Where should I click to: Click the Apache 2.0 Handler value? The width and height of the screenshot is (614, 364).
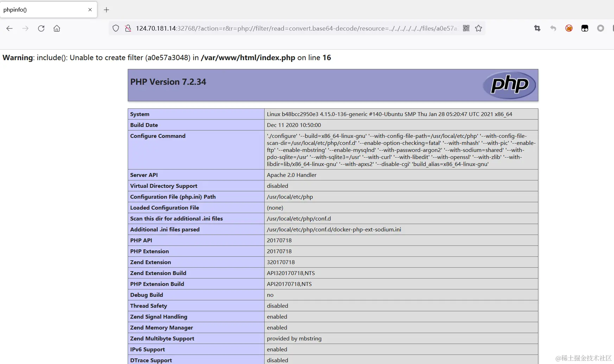[x=292, y=175]
